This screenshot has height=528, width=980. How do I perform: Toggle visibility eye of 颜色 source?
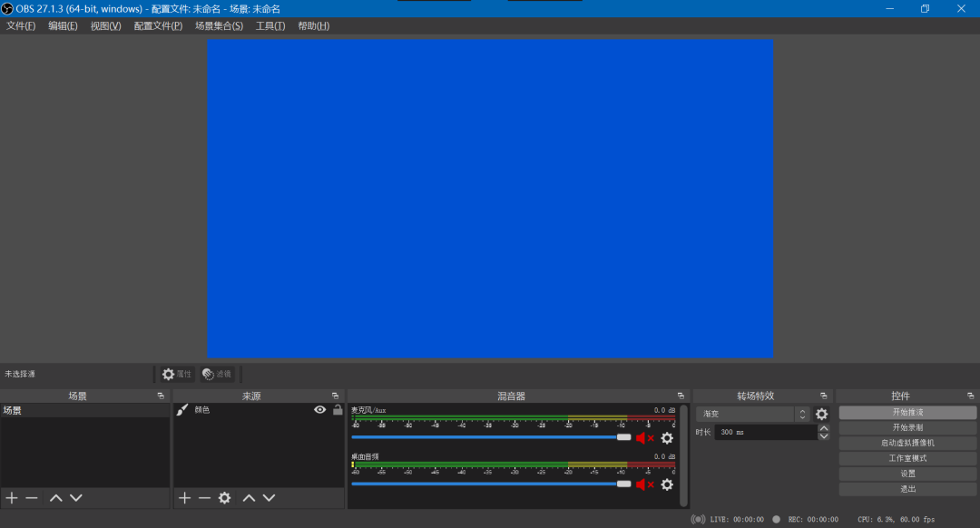(319, 410)
